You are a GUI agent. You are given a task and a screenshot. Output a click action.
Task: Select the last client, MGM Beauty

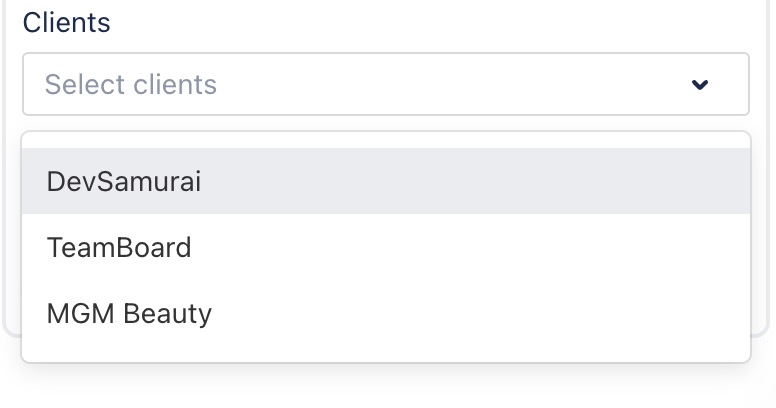tap(386, 314)
